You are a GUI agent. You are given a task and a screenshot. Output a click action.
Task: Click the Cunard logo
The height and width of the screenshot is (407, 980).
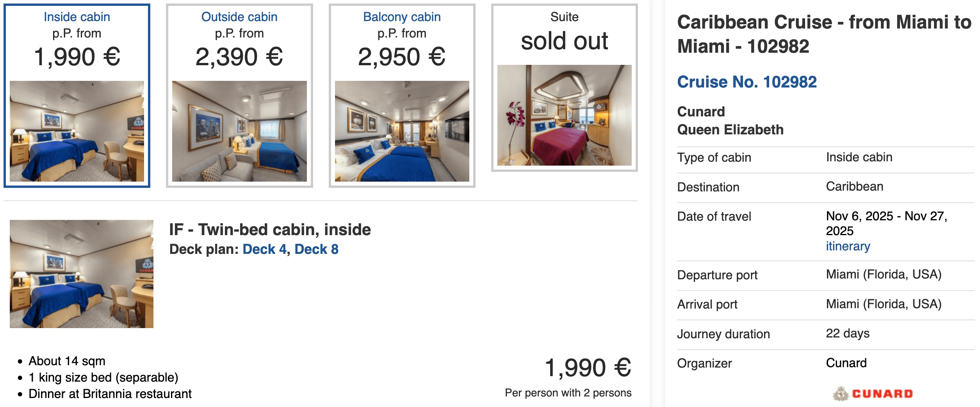pyautogui.click(x=873, y=393)
